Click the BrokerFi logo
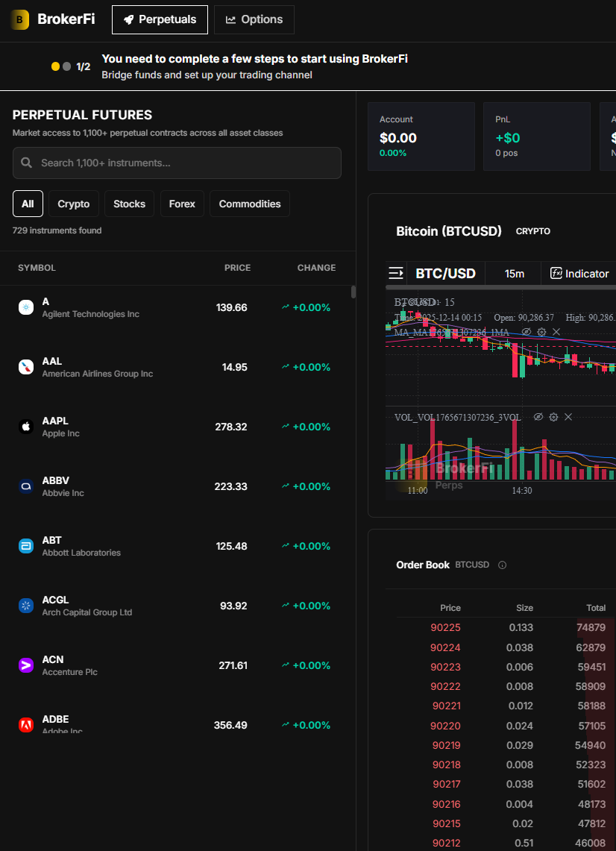 point(20,19)
